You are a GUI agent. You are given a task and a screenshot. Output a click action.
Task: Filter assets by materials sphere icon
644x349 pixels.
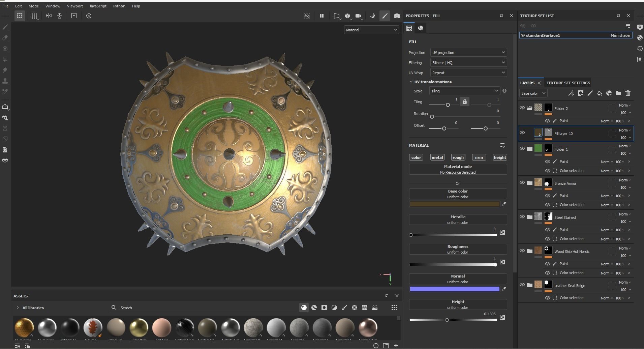tap(304, 308)
